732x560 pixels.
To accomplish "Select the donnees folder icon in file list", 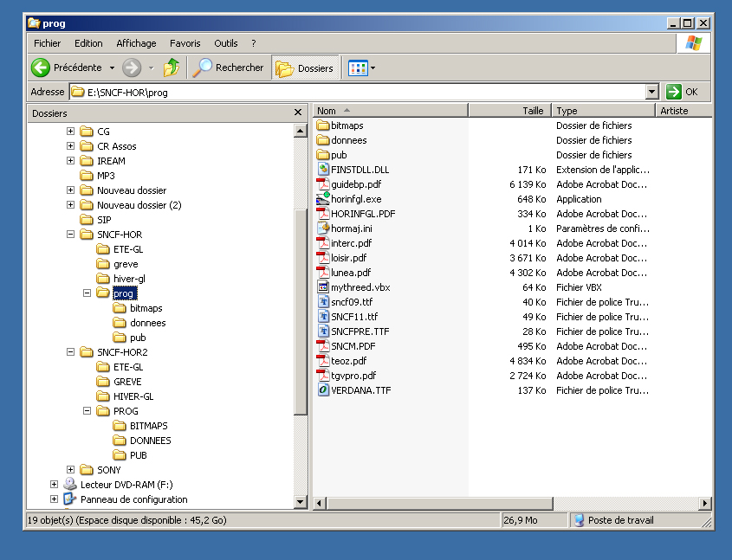I will pos(323,140).
